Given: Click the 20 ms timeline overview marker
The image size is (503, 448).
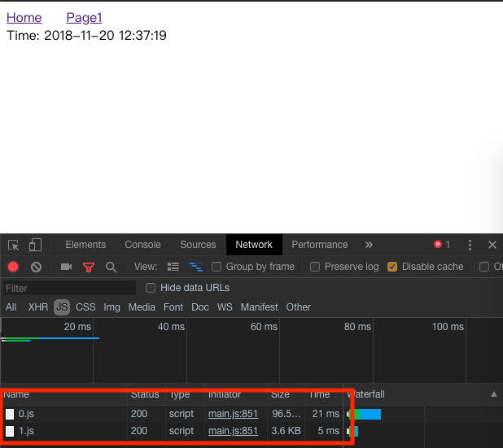Looking at the screenshot, I should (77, 327).
